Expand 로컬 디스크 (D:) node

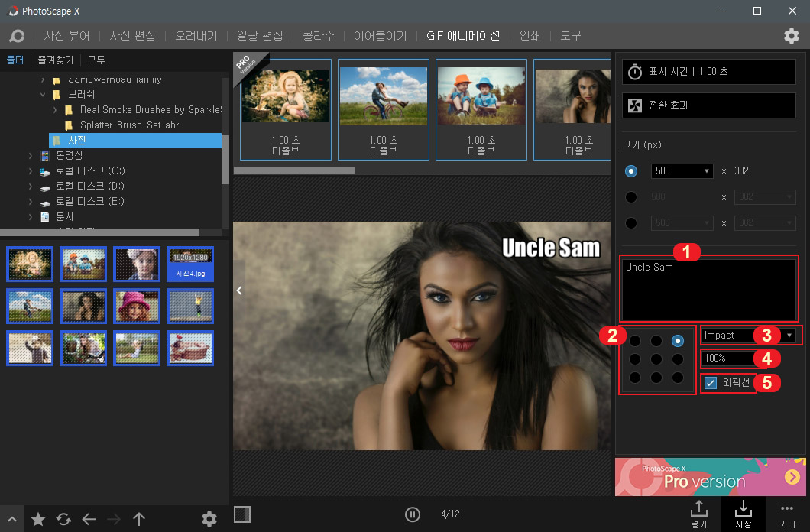(31, 186)
